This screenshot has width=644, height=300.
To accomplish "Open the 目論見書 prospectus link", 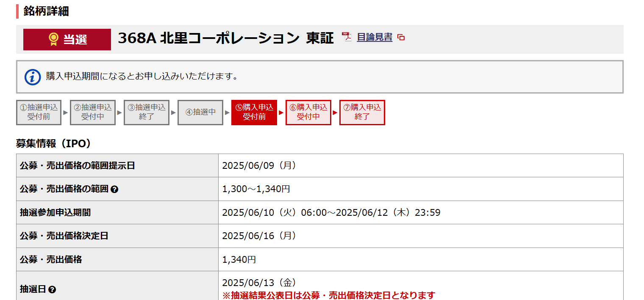I will point(375,37).
